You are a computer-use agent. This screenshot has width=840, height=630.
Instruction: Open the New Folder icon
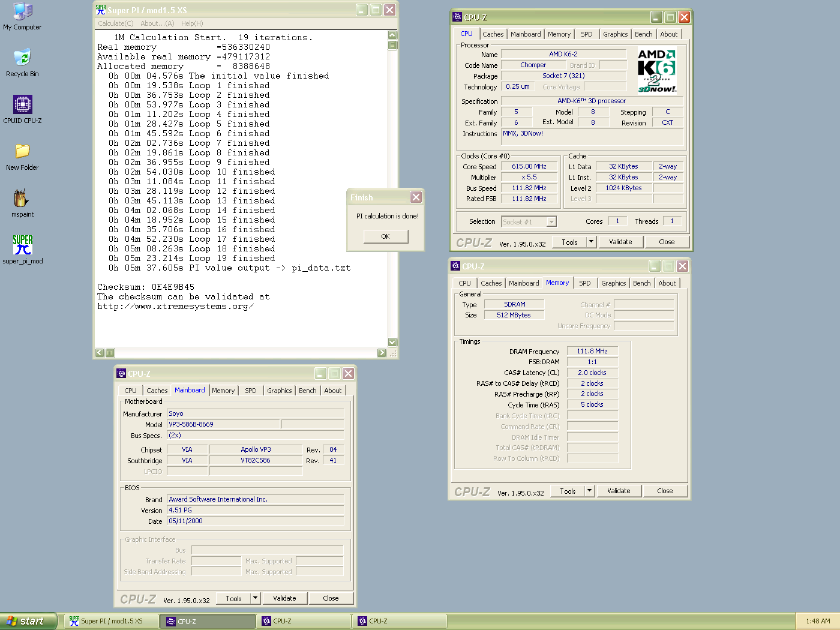point(22,156)
